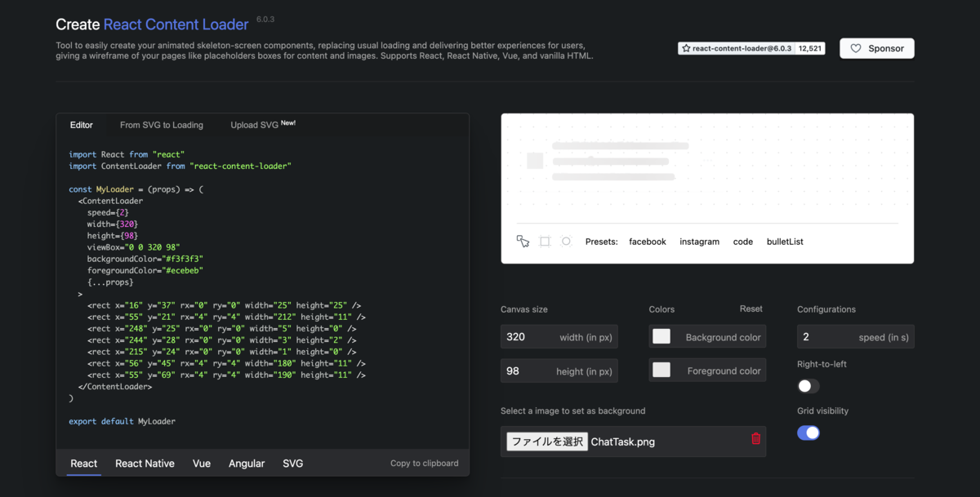Disable Grid visibility

click(x=808, y=433)
